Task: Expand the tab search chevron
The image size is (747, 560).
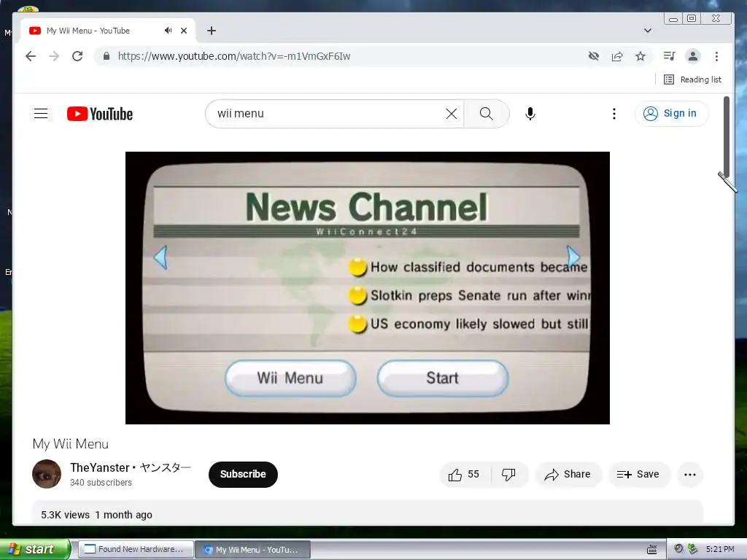Action: (648, 31)
